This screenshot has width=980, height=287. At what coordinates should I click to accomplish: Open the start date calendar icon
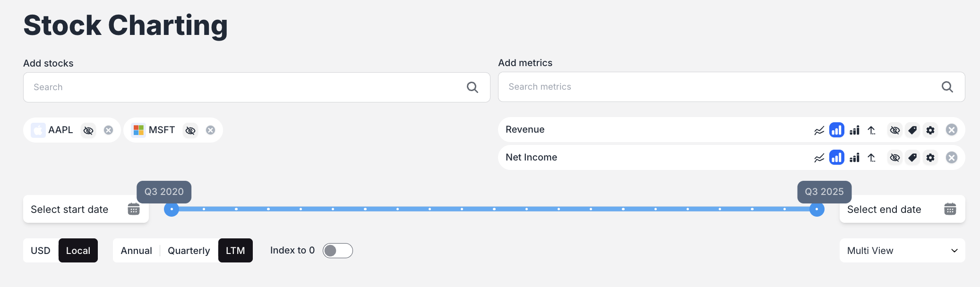pos(134,209)
